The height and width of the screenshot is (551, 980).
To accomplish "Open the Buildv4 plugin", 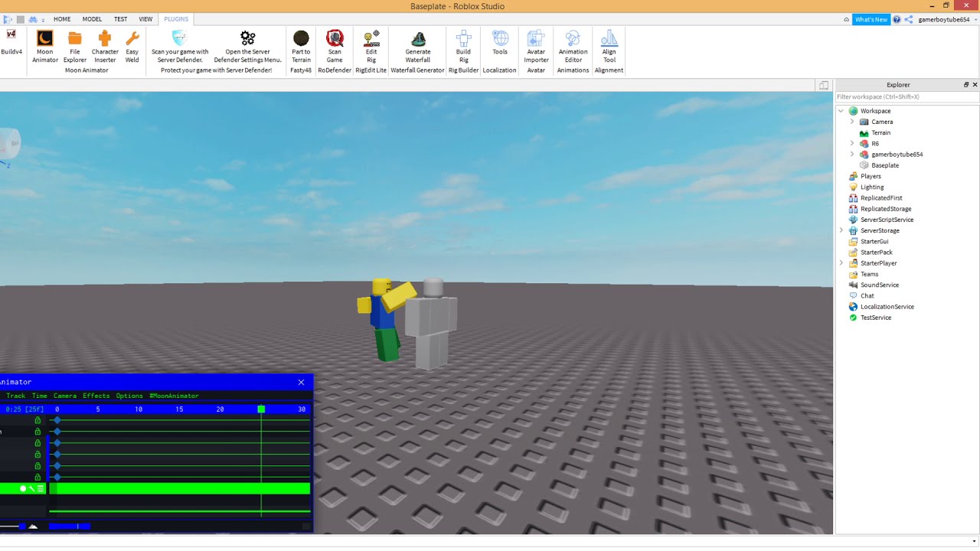I will [x=11, y=42].
